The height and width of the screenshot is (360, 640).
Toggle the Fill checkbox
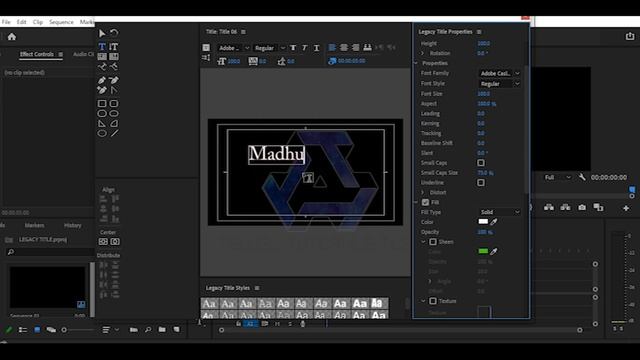point(425,202)
